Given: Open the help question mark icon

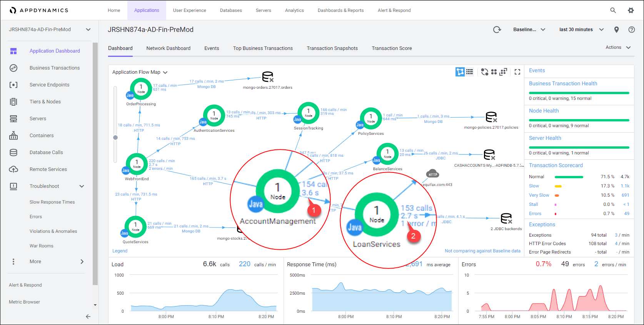Looking at the screenshot, I should point(631,30).
